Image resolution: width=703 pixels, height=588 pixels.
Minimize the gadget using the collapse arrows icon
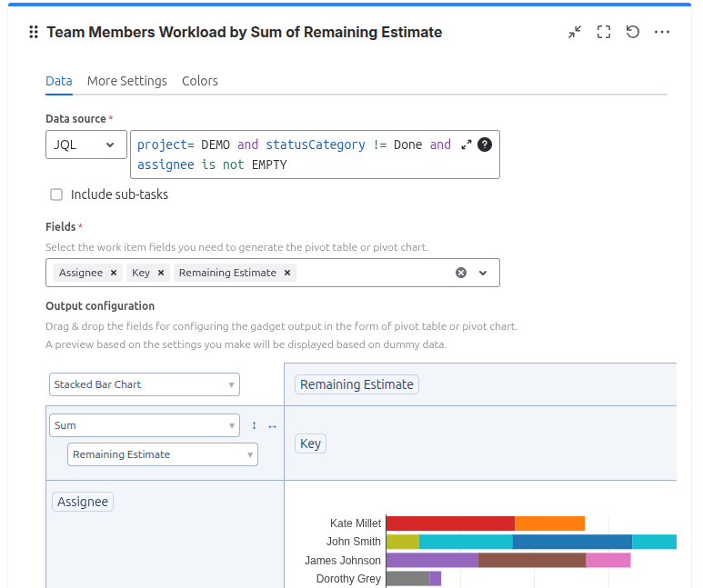tap(575, 33)
